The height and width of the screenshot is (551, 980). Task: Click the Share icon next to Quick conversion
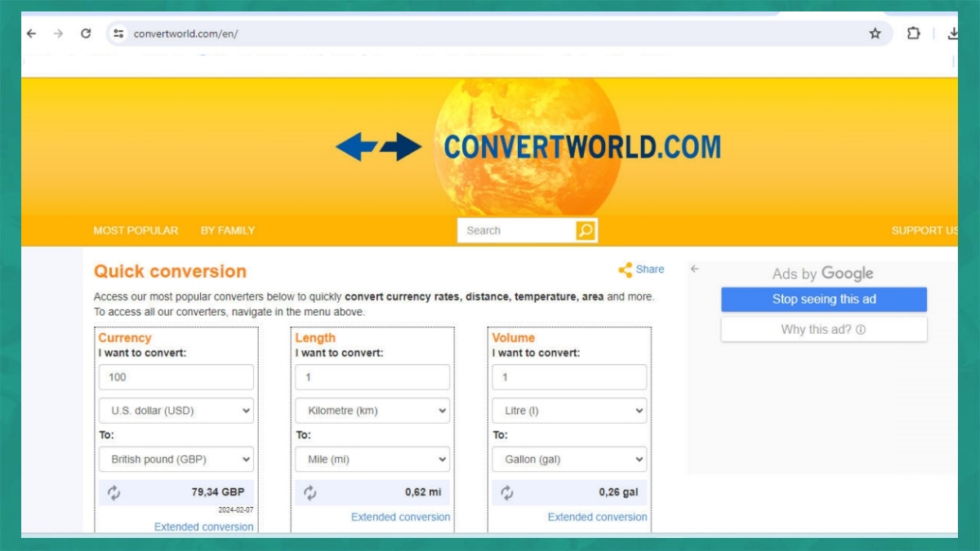click(624, 269)
